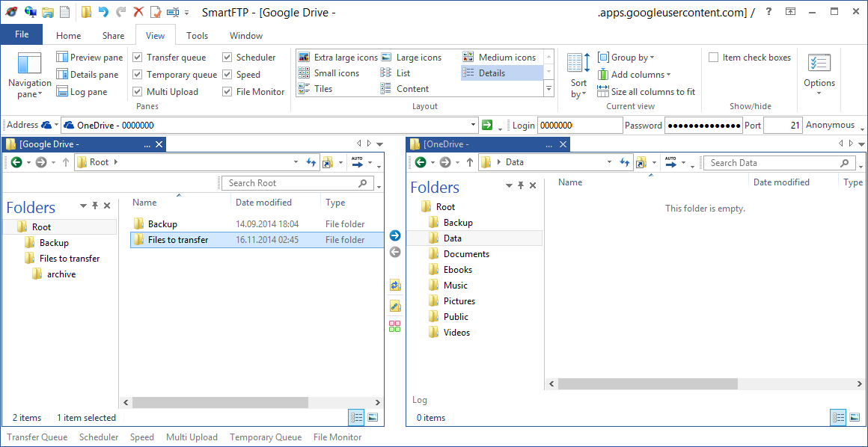Enable the Item check boxes option
868x447 pixels.
coord(714,58)
